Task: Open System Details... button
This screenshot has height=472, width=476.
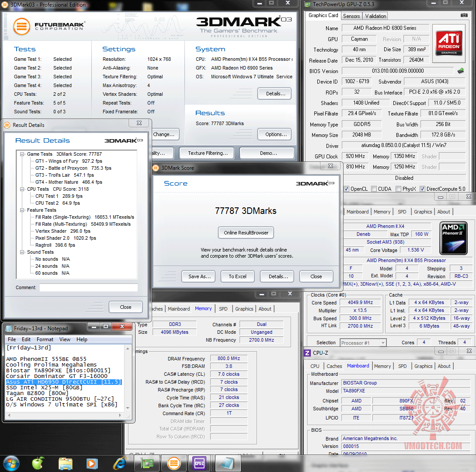Action: click(274, 94)
